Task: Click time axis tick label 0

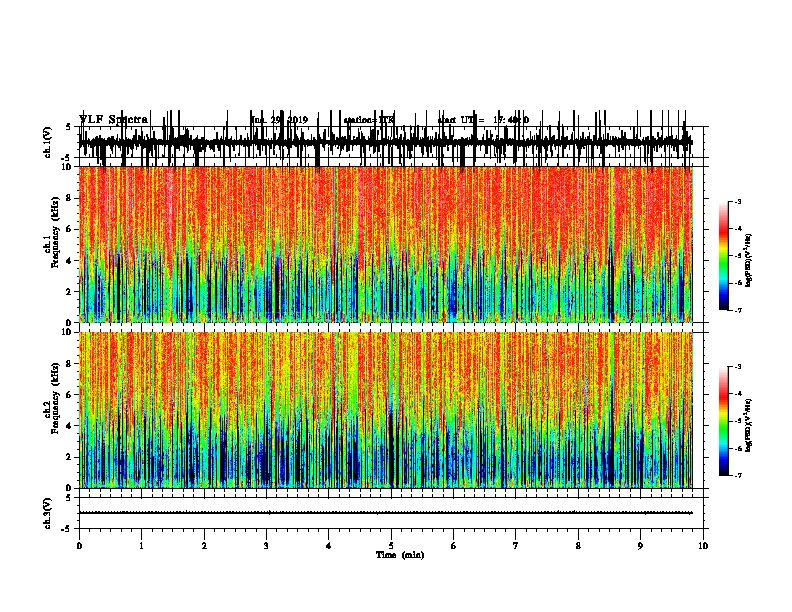Action: pos(79,546)
